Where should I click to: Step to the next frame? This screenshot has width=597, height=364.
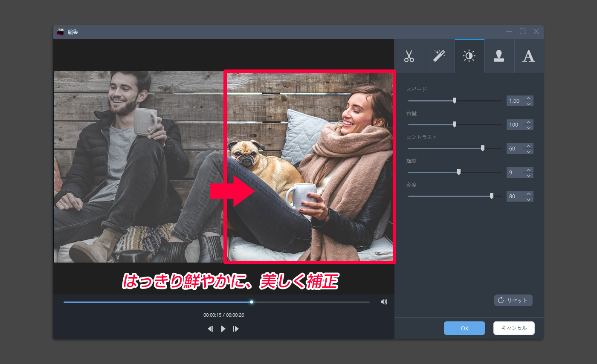pyautogui.click(x=236, y=329)
